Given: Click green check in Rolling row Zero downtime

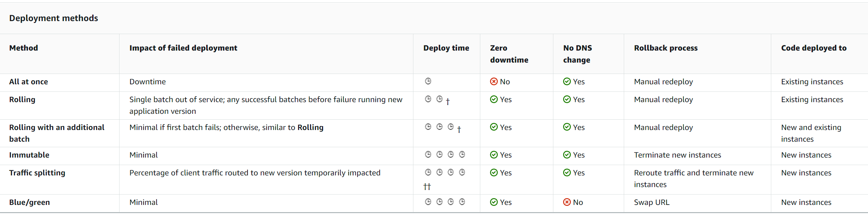Looking at the screenshot, I should pos(494,99).
